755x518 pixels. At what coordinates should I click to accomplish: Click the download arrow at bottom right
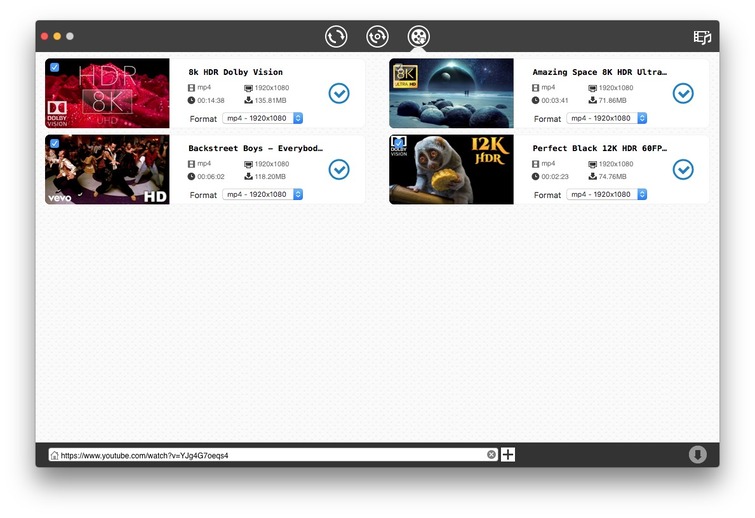(x=697, y=455)
